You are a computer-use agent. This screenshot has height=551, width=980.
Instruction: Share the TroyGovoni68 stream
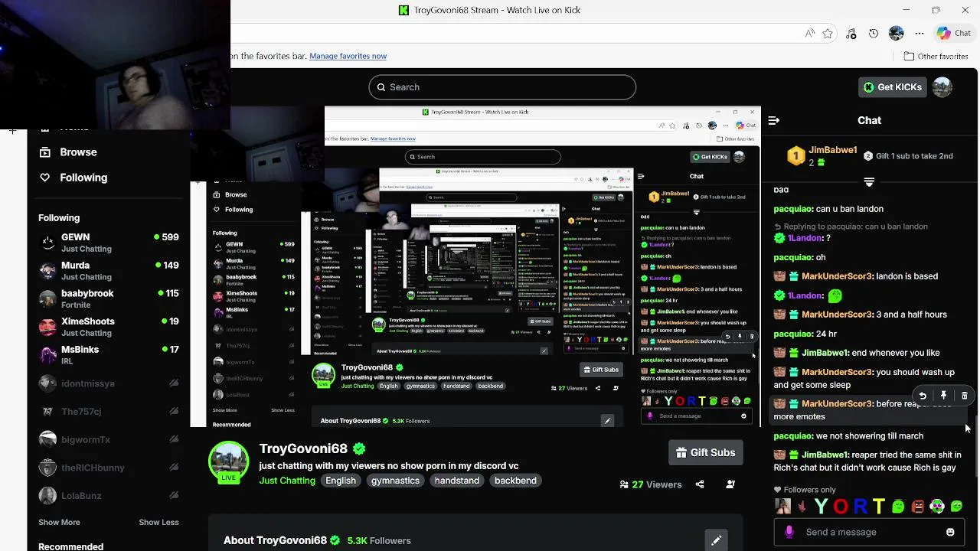700,484
